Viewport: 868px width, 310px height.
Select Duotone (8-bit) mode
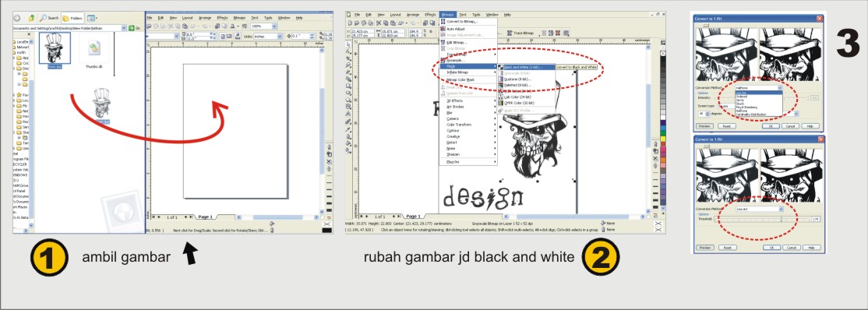(527, 79)
